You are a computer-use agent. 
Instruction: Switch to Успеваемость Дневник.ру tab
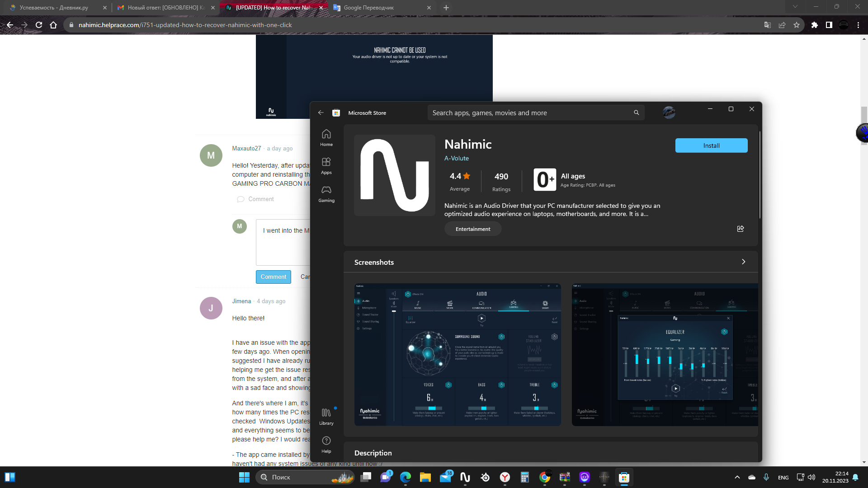point(54,8)
